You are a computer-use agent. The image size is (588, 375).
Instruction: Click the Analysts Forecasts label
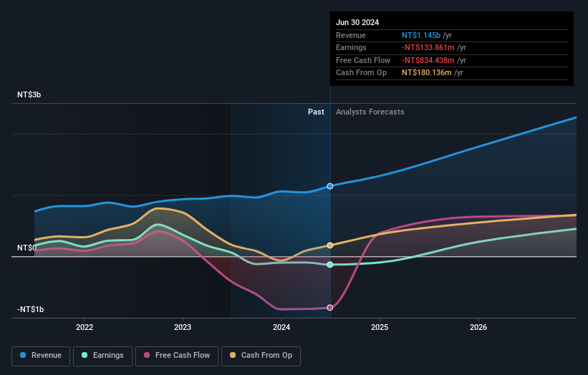click(x=370, y=112)
